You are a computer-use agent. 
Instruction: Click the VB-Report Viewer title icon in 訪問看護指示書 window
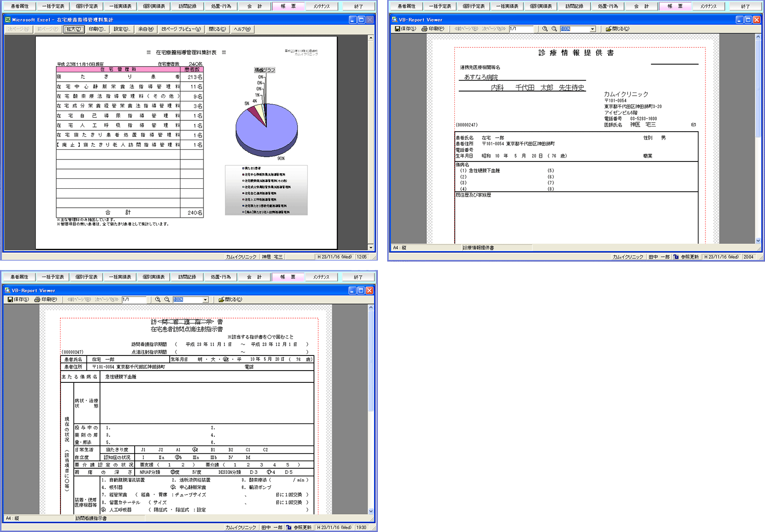coord(8,290)
